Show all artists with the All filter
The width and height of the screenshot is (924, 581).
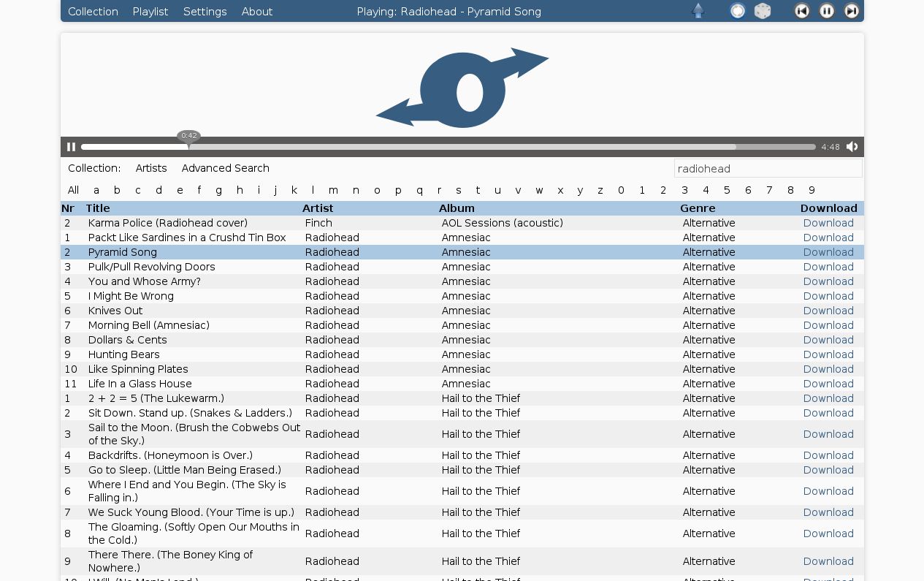tap(73, 190)
